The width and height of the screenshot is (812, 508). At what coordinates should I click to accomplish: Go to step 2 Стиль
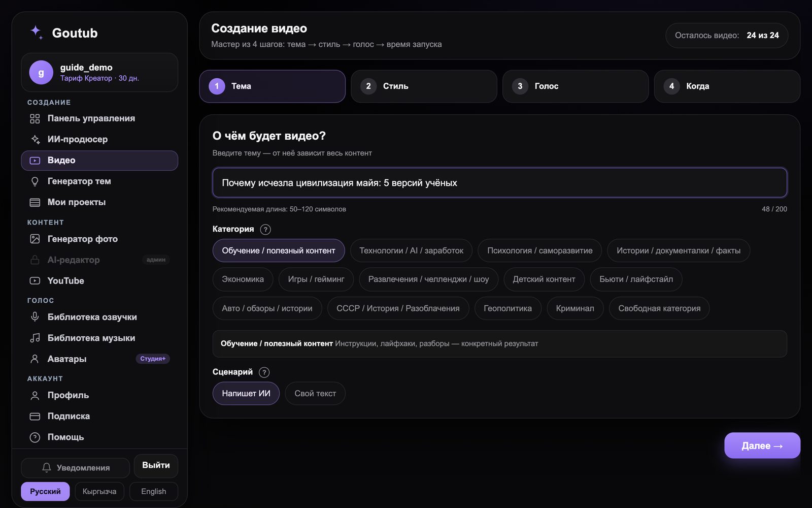pyautogui.click(x=424, y=86)
